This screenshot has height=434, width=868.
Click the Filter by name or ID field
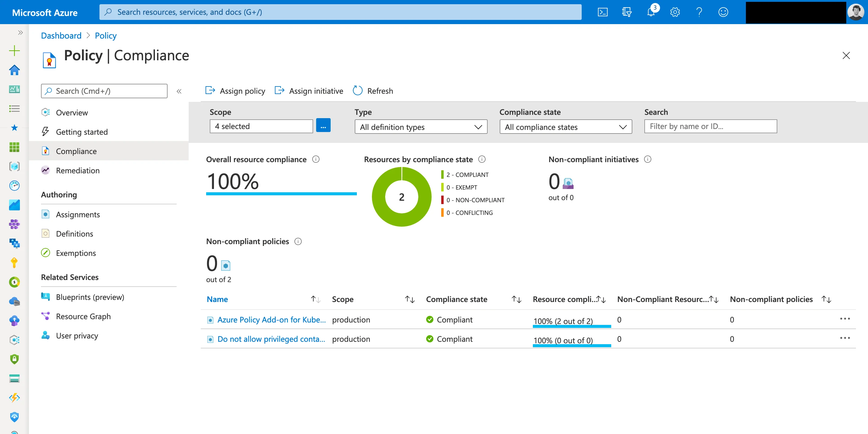click(x=710, y=126)
